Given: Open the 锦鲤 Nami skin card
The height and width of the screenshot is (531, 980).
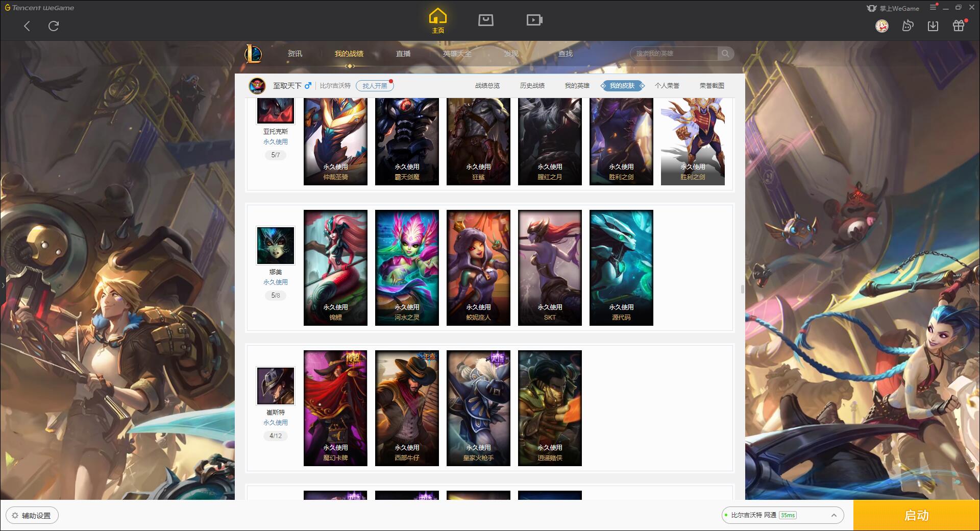Looking at the screenshot, I should tap(335, 268).
